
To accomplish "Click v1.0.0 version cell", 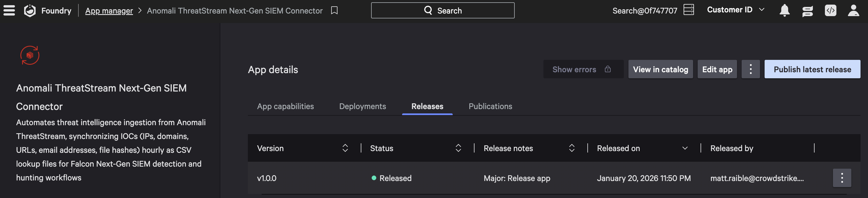I will (x=267, y=178).
